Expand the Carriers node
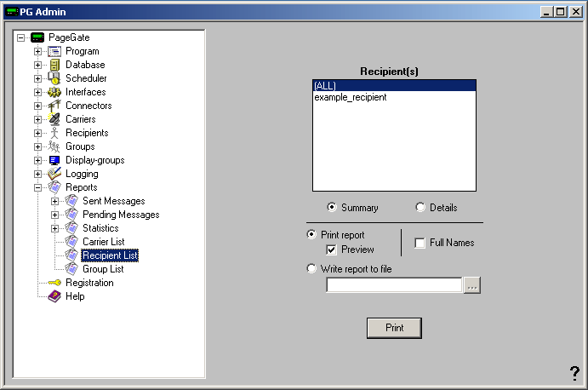The height and width of the screenshot is (390, 588). coord(38,119)
